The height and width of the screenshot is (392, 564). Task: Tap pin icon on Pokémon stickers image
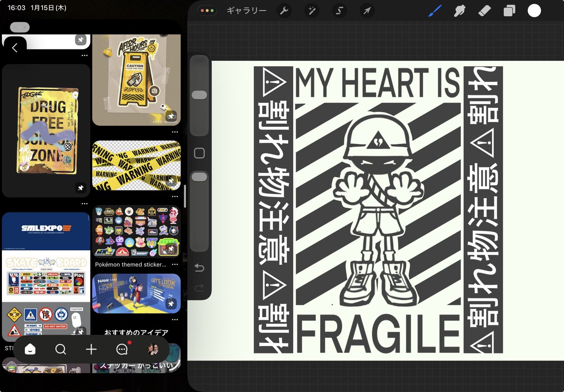[172, 248]
